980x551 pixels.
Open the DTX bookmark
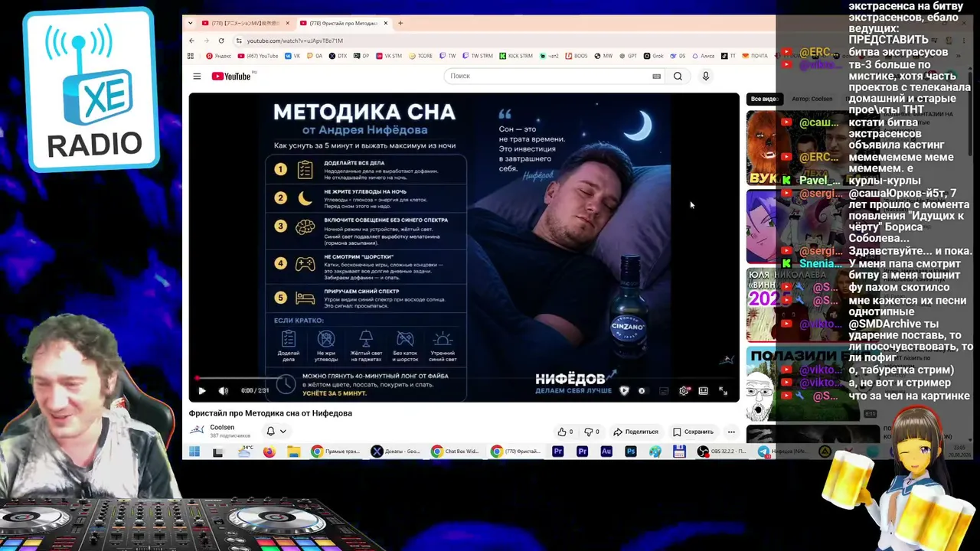pos(338,56)
